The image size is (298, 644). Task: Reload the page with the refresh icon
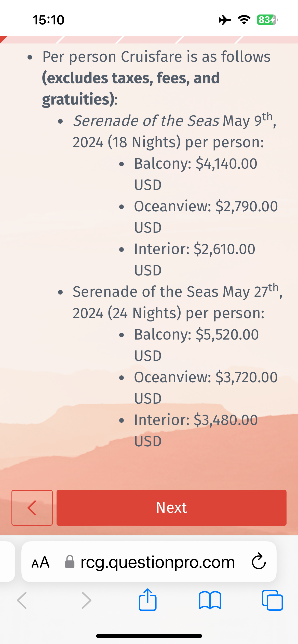click(x=259, y=562)
